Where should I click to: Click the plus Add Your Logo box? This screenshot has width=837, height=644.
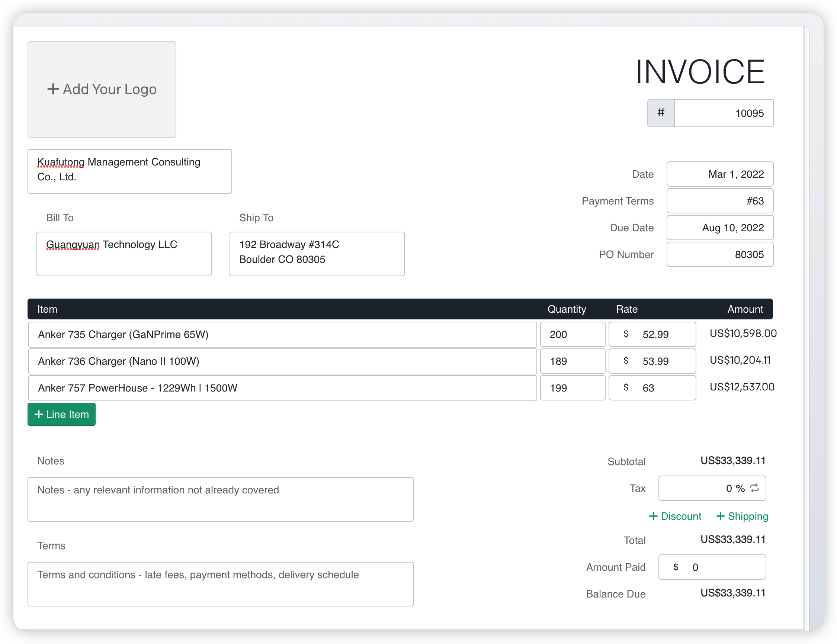point(102,89)
